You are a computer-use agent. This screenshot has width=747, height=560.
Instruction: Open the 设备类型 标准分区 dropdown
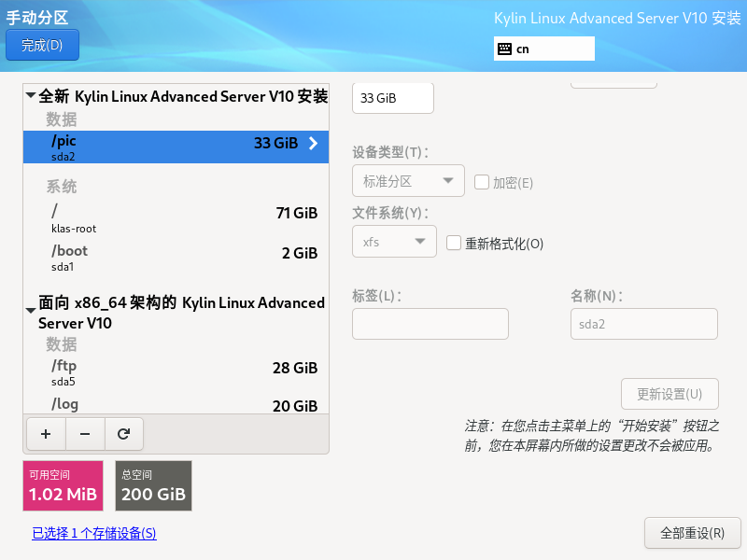pyautogui.click(x=408, y=180)
